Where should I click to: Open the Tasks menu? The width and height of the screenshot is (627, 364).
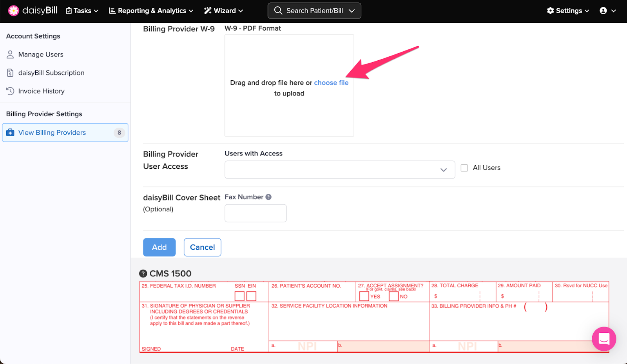coord(82,11)
